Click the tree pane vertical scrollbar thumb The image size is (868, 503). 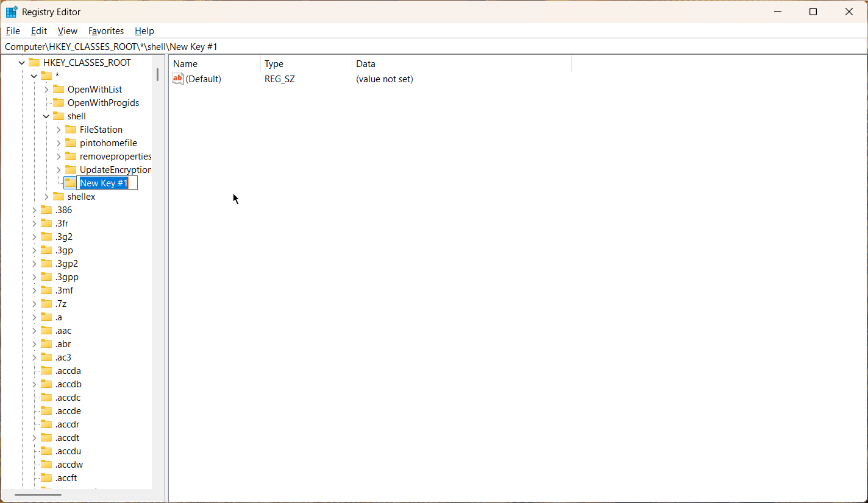coord(157,75)
